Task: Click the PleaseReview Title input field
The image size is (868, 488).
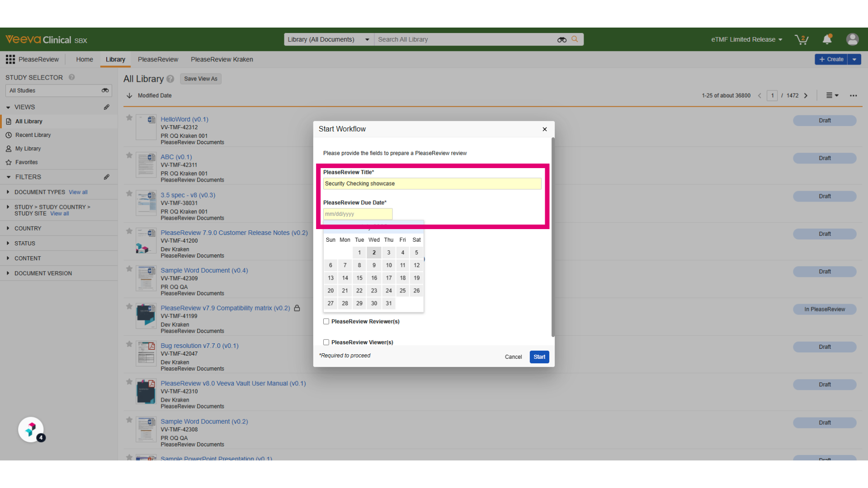Action: pos(432,183)
